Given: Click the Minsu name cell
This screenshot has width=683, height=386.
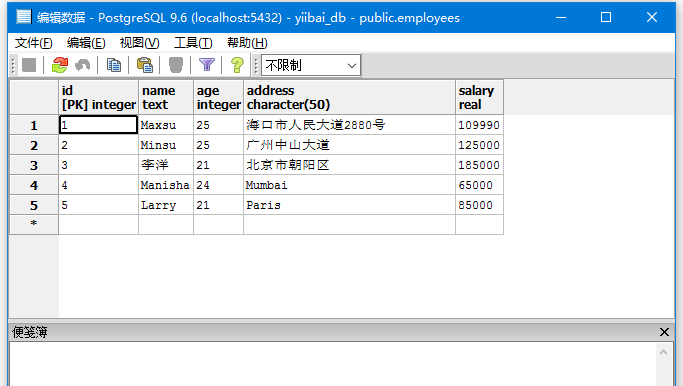Looking at the screenshot, I should coord(166,145).
